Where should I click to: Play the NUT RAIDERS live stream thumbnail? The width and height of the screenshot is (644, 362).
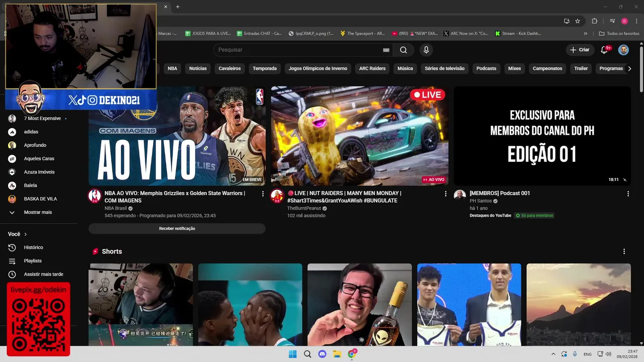tap(360, 136)
